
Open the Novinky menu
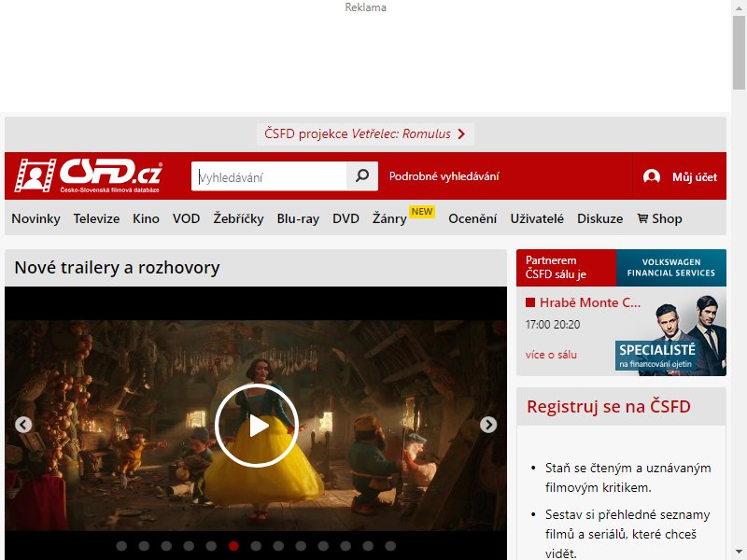tap(35, 218)
